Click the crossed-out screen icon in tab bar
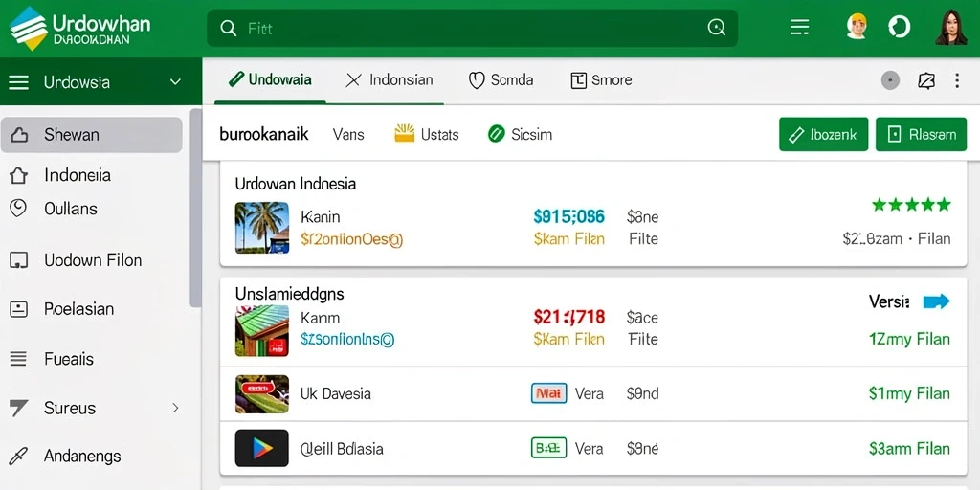Viewport: 980px width, 490px height. pyautogui.click(x=925, y=80)
